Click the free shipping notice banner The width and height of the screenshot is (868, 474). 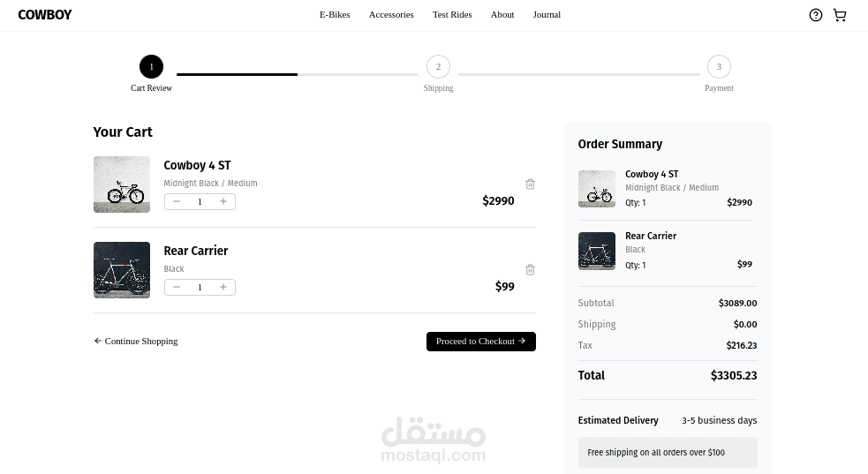click(668, 453)
